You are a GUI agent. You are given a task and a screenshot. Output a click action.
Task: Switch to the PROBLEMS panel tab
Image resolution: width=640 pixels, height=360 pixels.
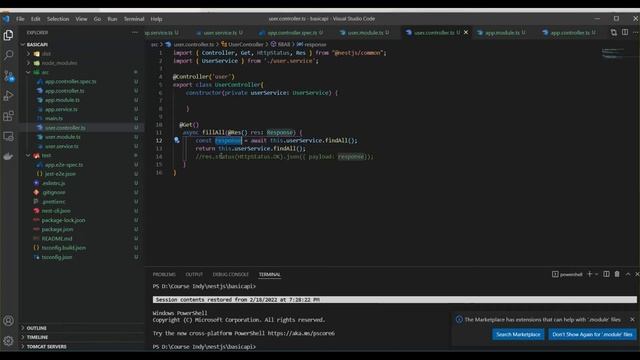[164, 274]
